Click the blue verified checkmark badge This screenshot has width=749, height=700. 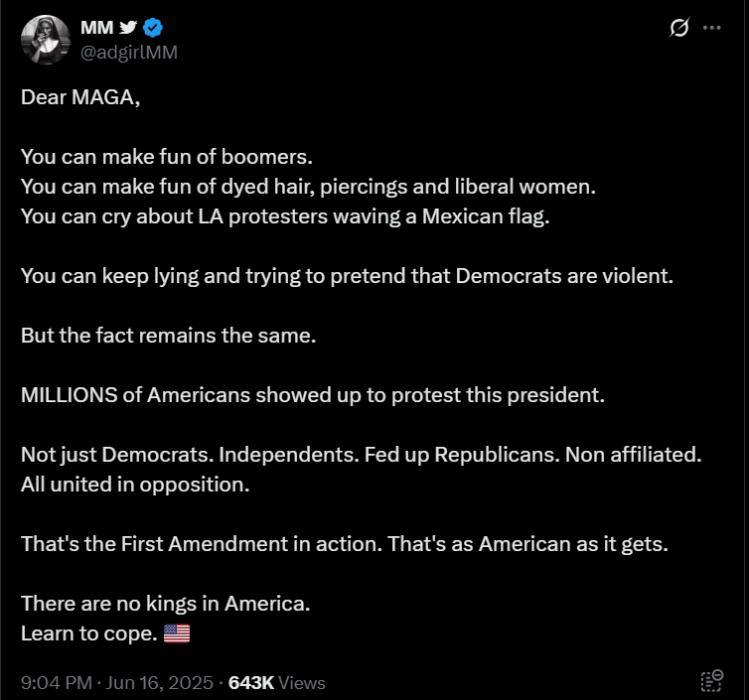pyautogui.click(x=153, y=28)
